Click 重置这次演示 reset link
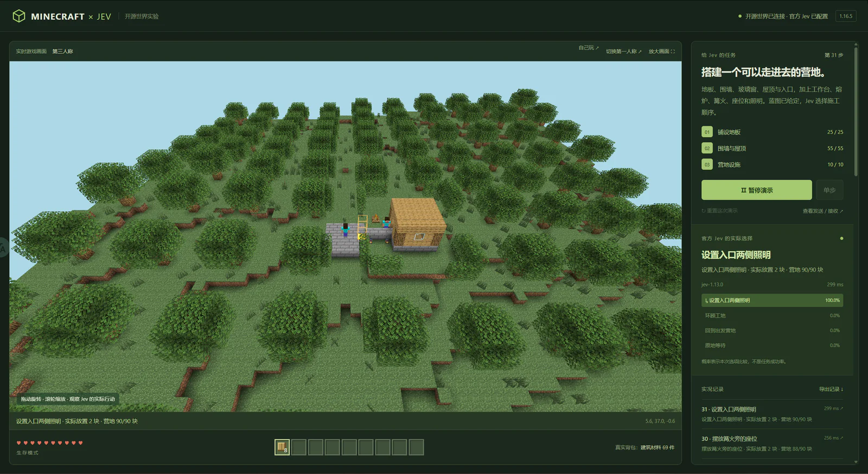This screenshot has height=474, width=868. (x=719, y=211)
